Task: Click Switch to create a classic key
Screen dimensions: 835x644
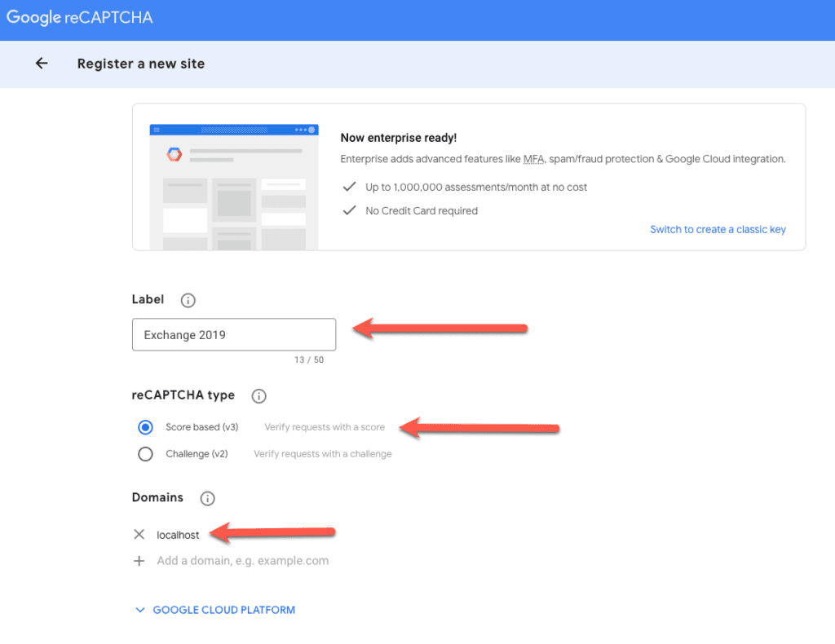Action: tap(718, 229)
